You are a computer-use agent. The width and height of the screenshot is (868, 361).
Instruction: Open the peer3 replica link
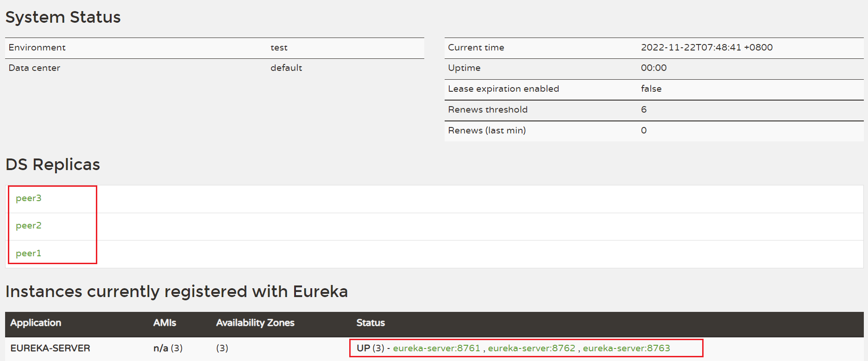29,198
